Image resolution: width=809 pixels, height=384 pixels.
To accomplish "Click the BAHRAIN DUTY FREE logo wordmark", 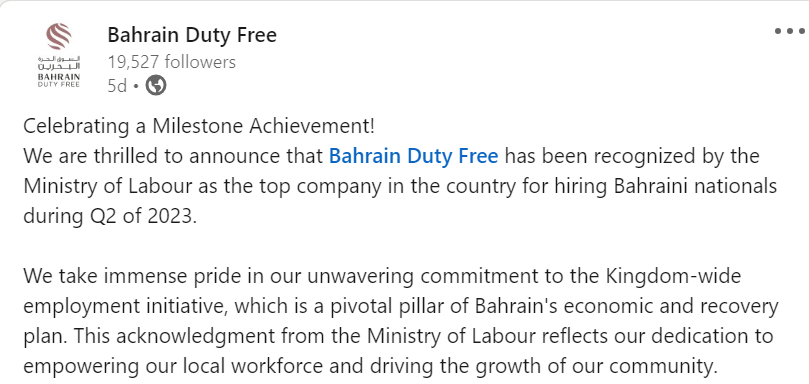I will 59,80.
